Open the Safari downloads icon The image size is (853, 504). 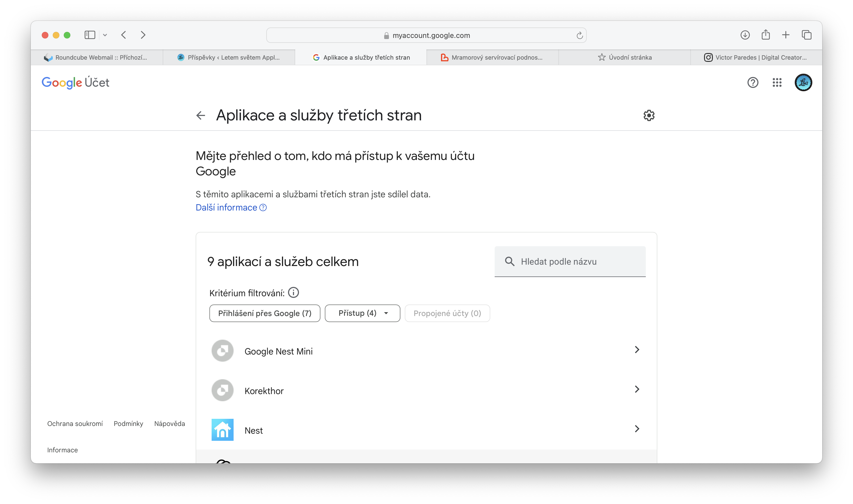pyautogui.click(x=745, y=35)
